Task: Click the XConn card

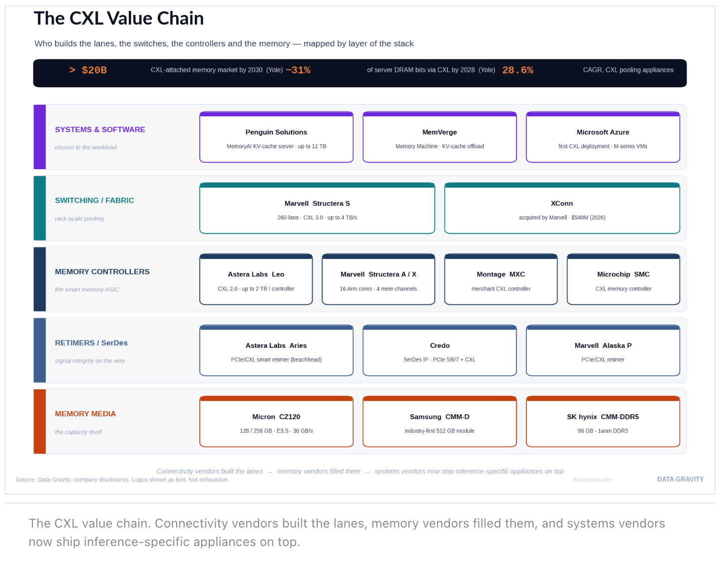Action: coord(562,208)
